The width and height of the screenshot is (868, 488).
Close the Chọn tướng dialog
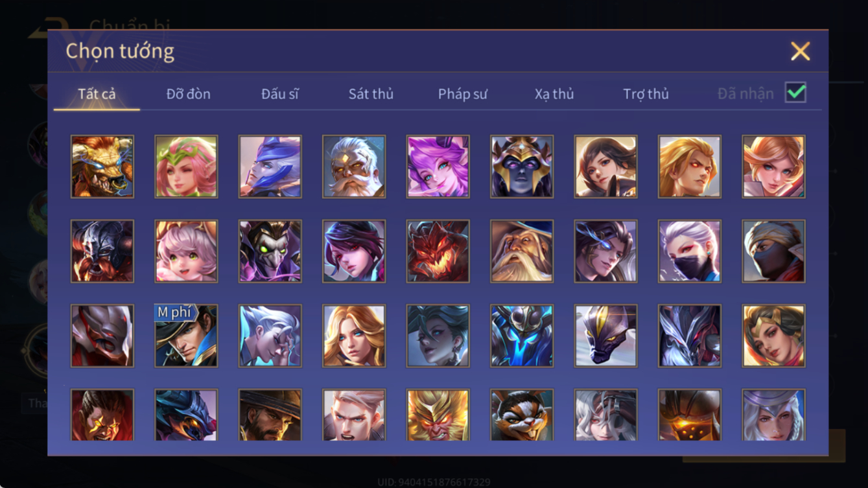[800, 51]
